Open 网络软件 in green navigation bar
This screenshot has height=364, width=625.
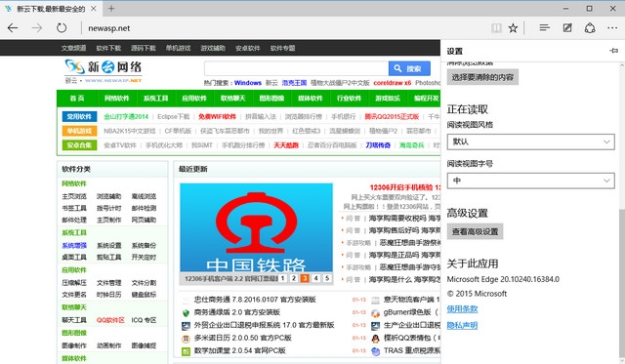pyautogui.click(x=117, y=99)
